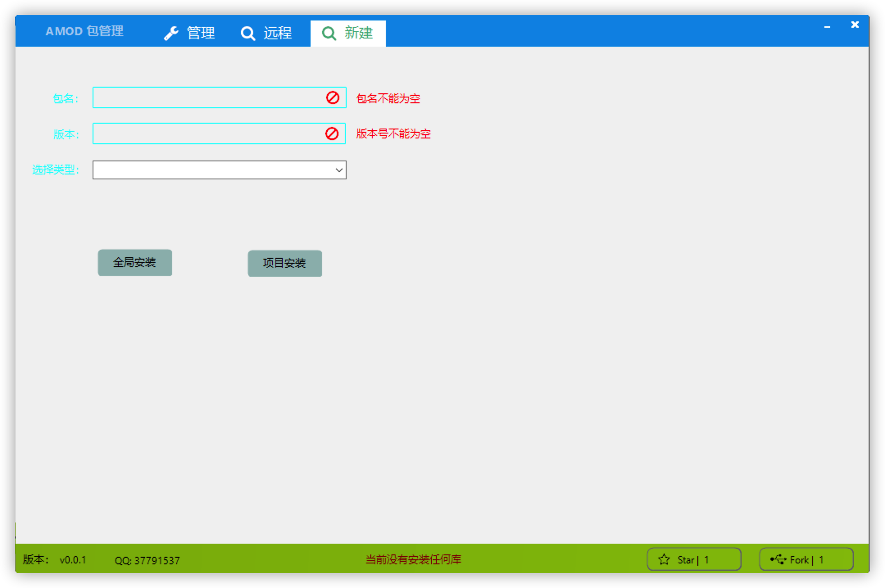Expand the 选择类型 dropdown arrow

(x=339, y=170)
